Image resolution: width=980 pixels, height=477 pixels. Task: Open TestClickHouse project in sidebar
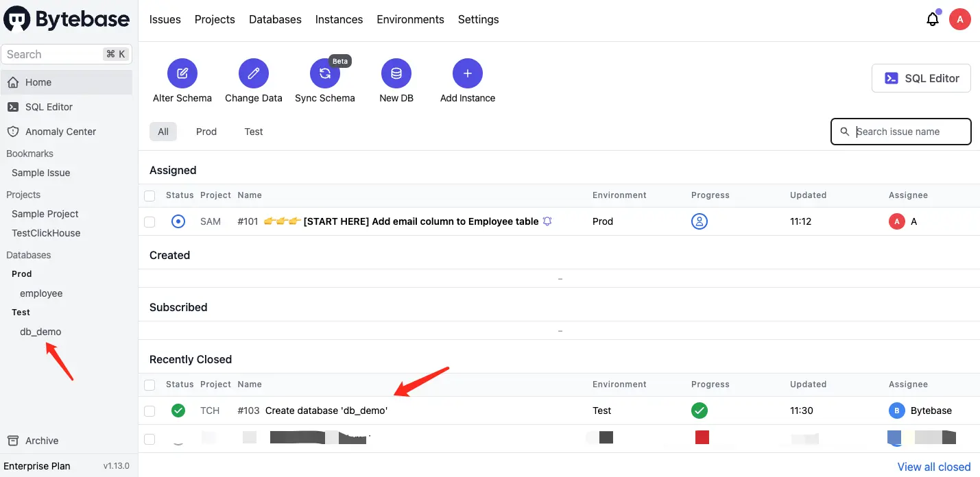click(x=46, y=233)
